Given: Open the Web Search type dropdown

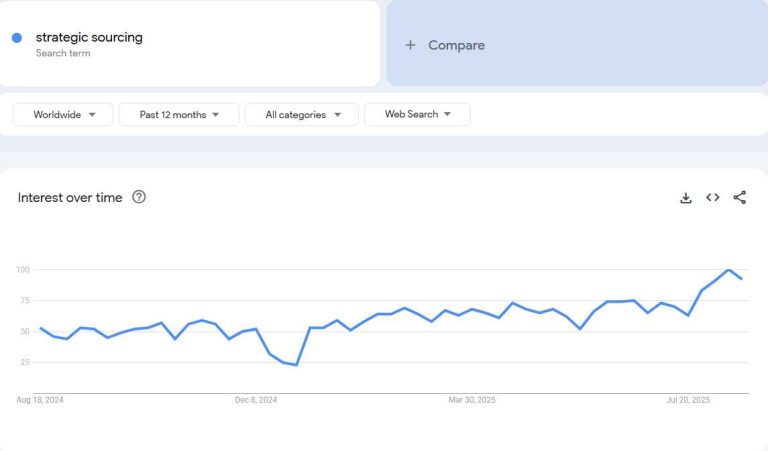Looking at the screenshot, I should (417, 115).
